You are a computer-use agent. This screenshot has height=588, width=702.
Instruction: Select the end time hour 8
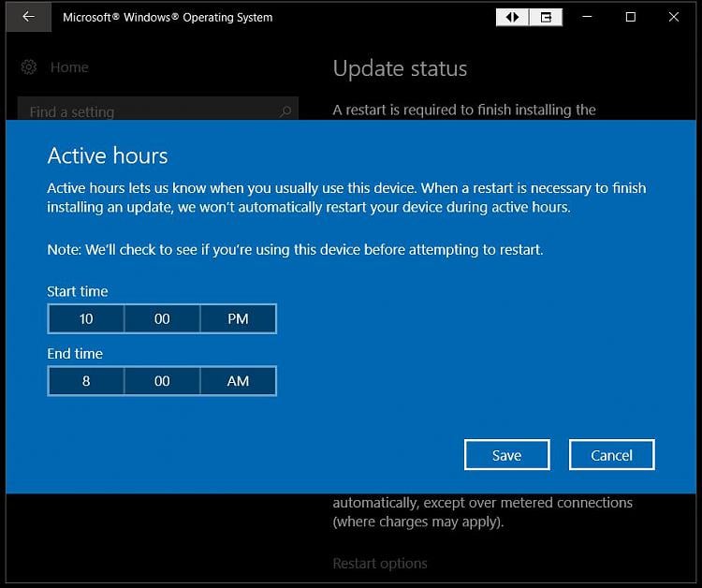point(86,381)
